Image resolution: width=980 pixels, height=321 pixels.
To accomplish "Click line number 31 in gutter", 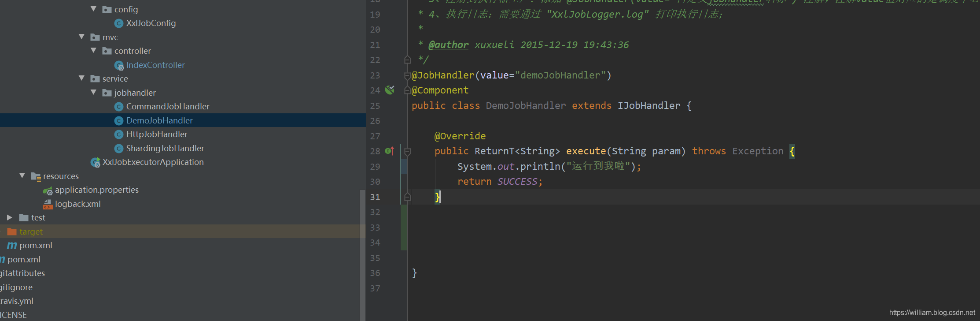I will tap(375, 197).
